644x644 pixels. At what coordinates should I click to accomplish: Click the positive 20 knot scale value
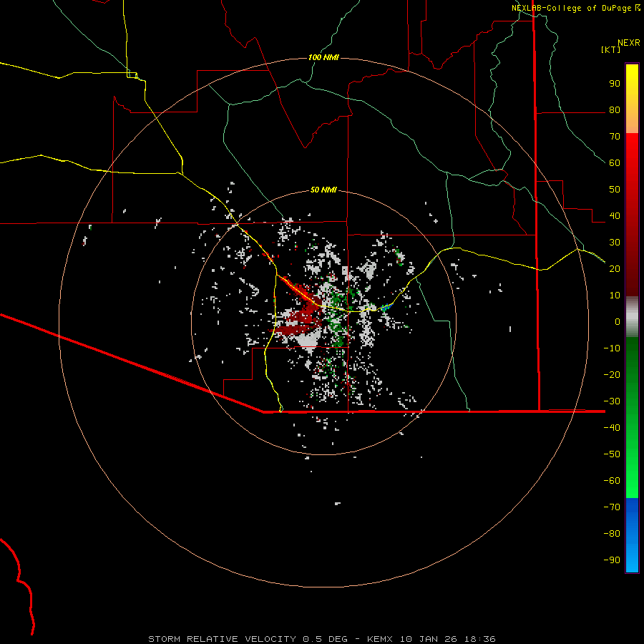click(x=615, y=268)
